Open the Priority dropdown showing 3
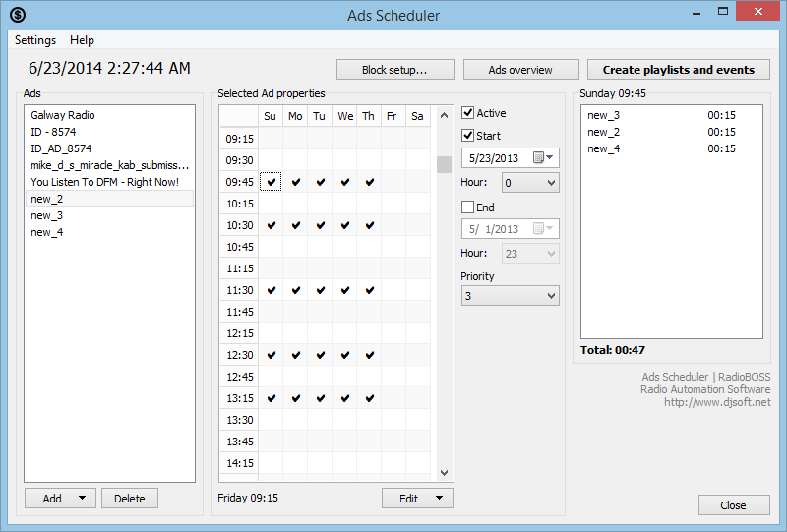787x532 pixels. [x=510, y=296]
